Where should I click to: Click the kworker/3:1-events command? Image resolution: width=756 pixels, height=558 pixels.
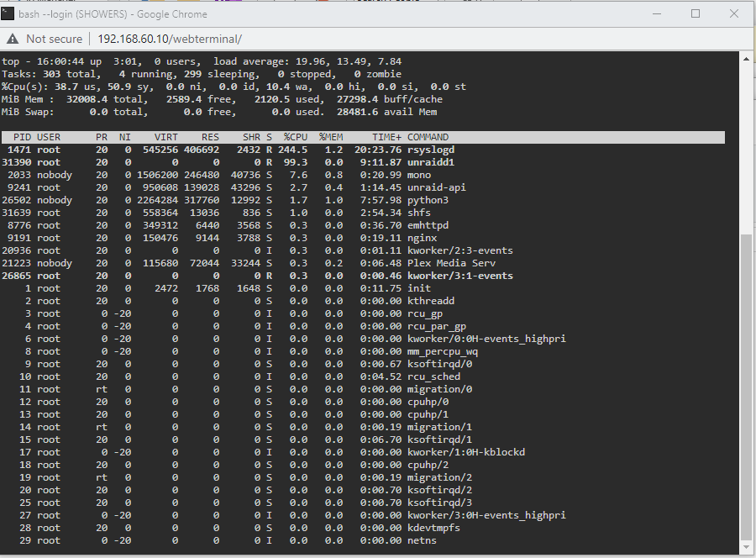click(460, 276)
